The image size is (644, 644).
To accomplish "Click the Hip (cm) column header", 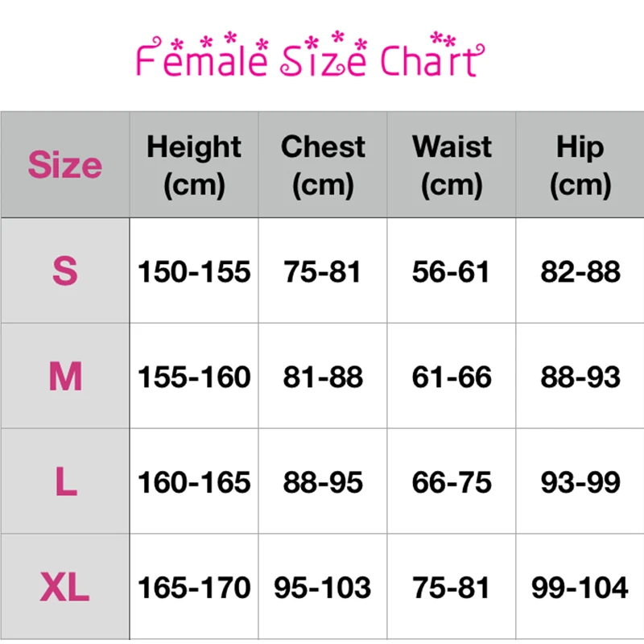I will pyautogui.click(x=580, y=164).
